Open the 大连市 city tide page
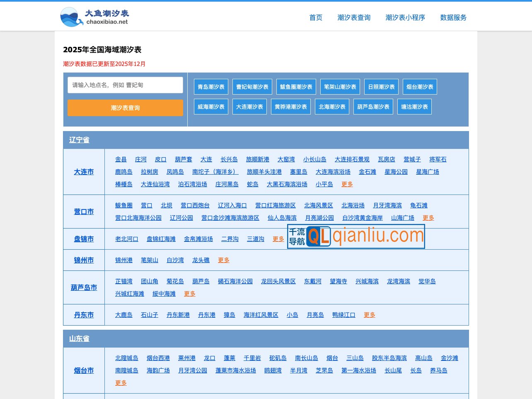The image size is (532, 399). point(83,172)
